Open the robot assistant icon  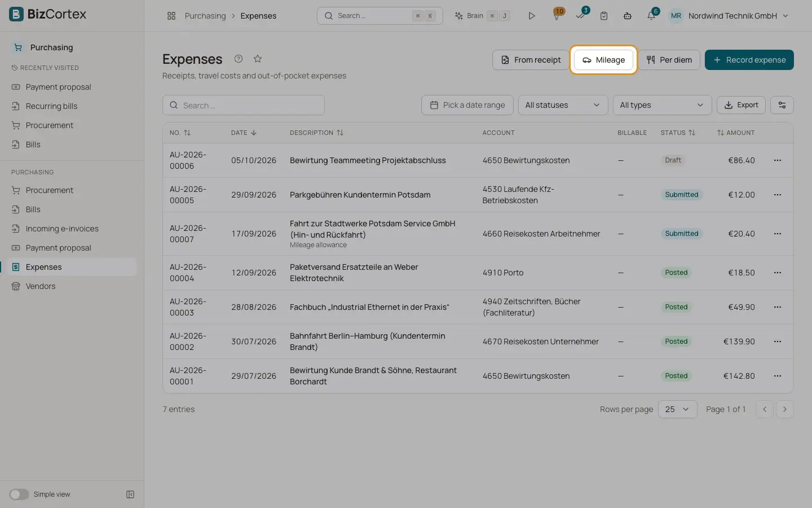click(x=628, y=16)
